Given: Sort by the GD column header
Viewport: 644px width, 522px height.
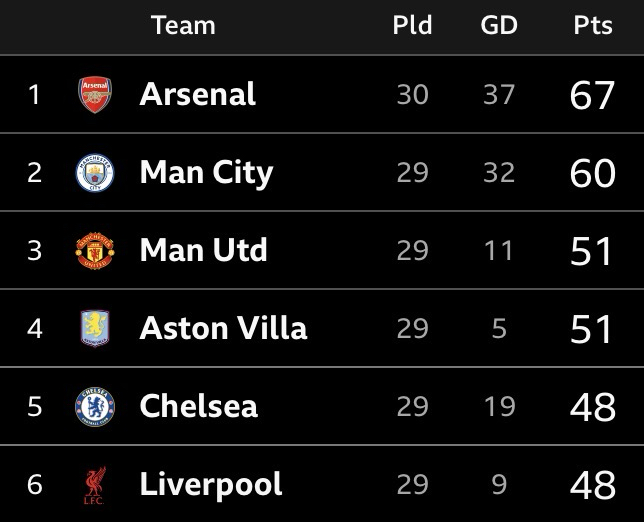Looking at the screenshot, I should click(498, 25).
